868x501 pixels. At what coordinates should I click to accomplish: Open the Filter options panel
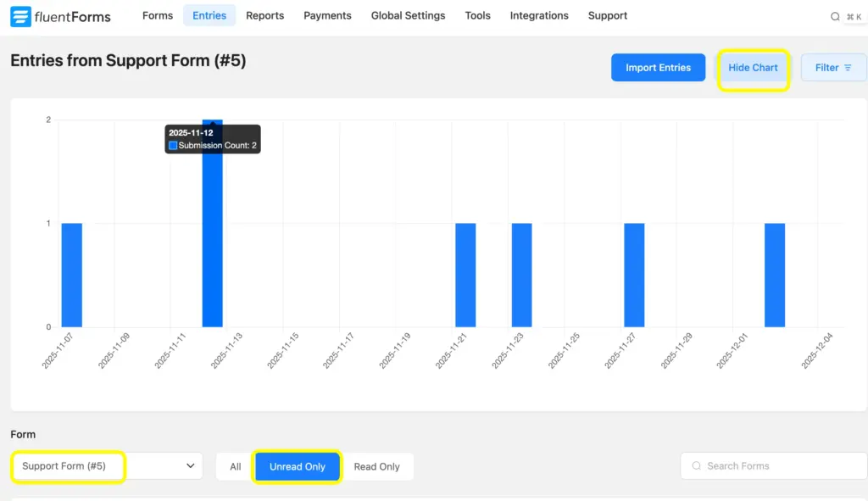(x=833, y=67)
